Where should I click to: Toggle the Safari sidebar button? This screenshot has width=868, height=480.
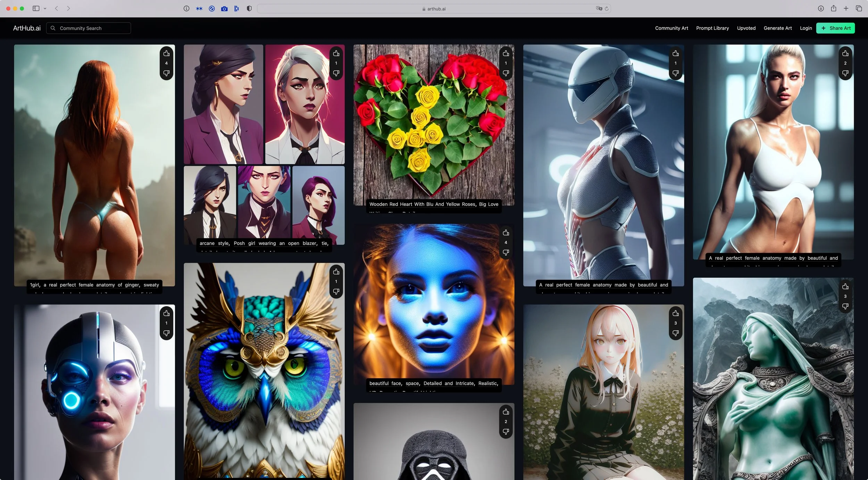[36, 9]
